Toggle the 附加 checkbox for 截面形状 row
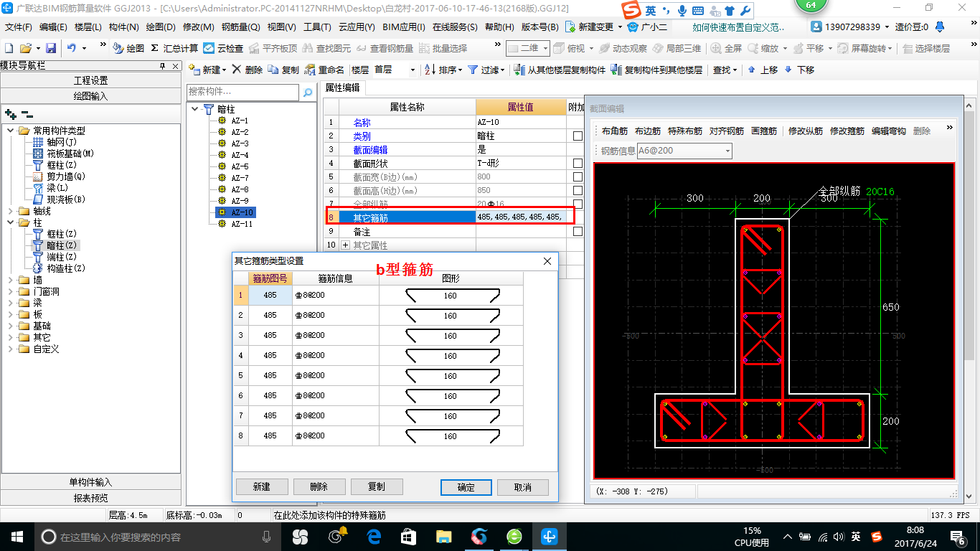Viewport: 980px width, 551px height. [578, 164]
